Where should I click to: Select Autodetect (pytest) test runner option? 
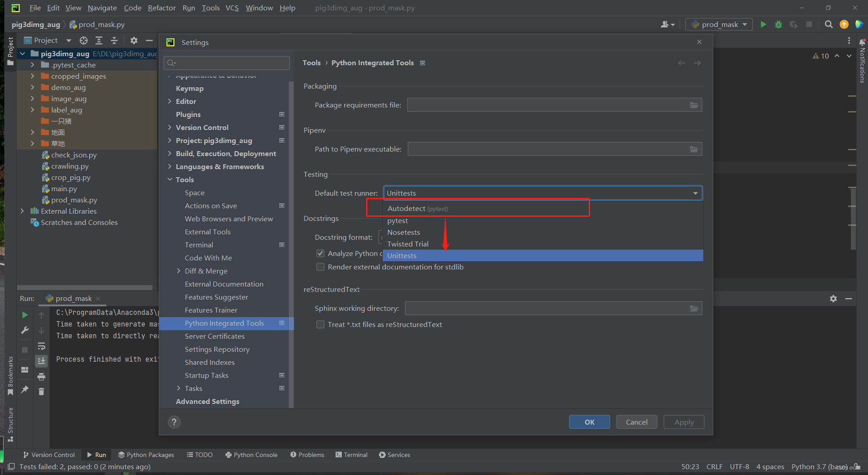coord(543,209)
